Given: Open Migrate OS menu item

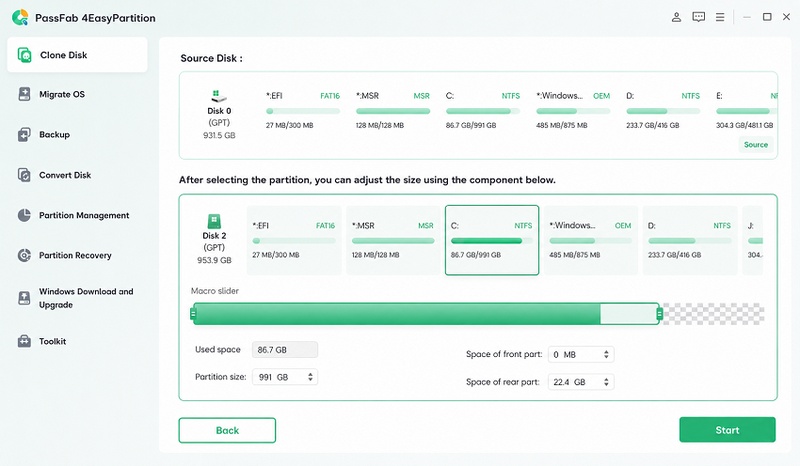Looking at the screenshot, I should (x=77, y=94).
